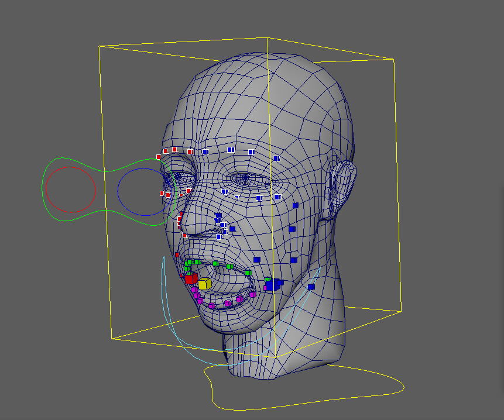Select the large yellow cube on lower lip
Screen dimensions: 504x420
coord(204,284)
